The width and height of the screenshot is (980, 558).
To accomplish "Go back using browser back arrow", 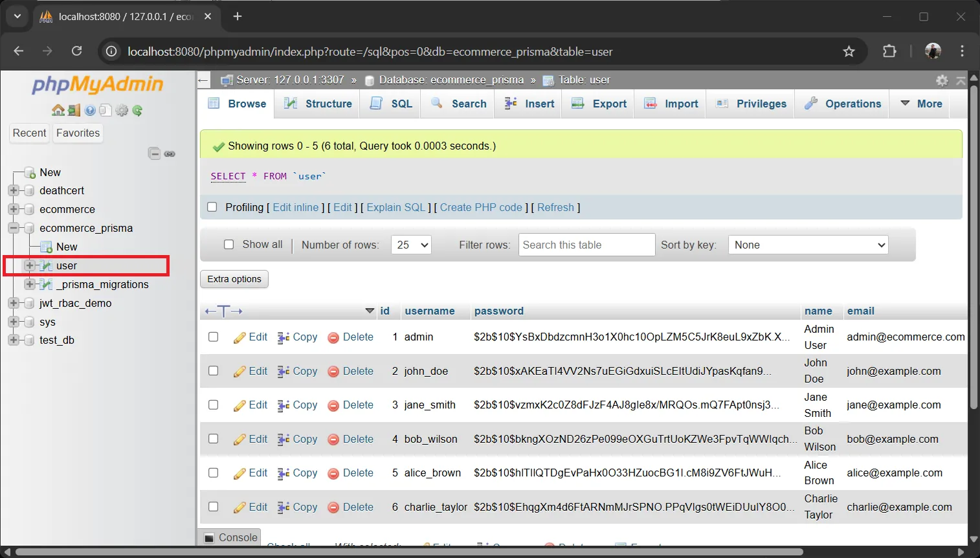I will click(18, 51).
